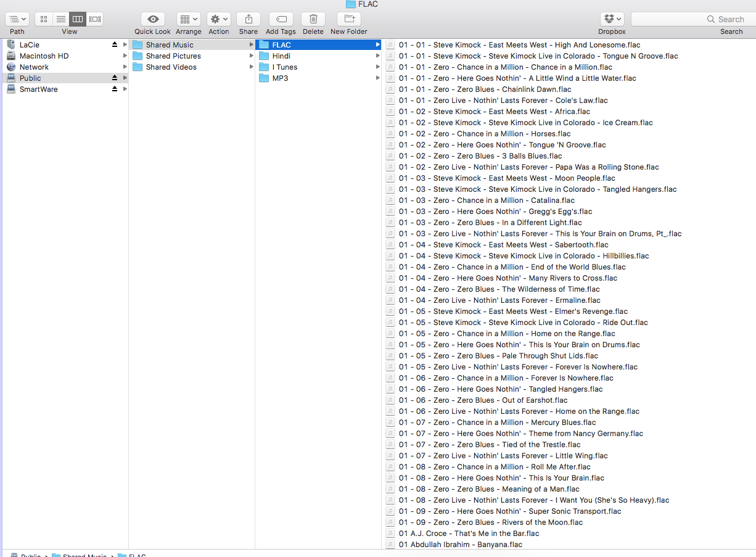756x557 pixels.
Task: Click the MP3 folder icon
Action: tap(264, 78)
